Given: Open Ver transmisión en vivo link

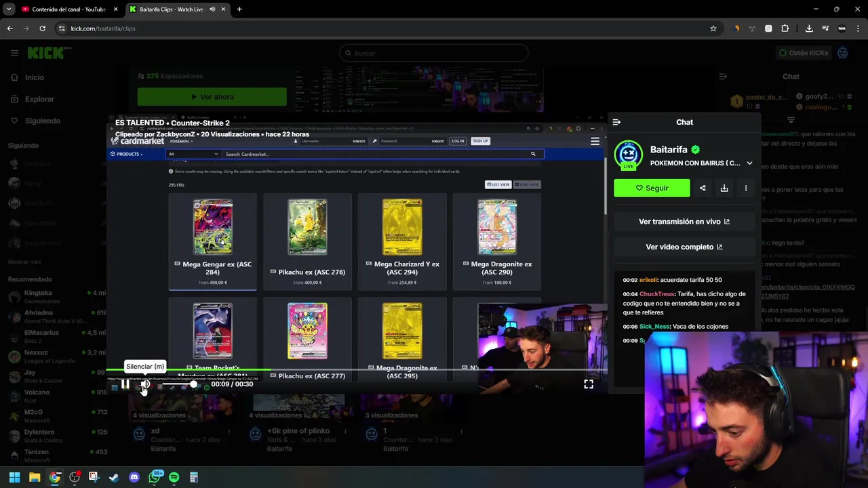Looking at the screenshot, I should 684,222.
